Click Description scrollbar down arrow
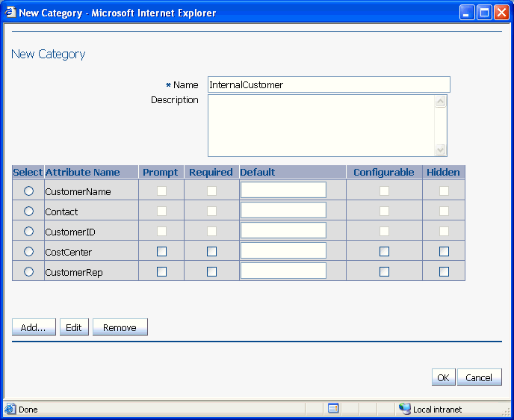The height and width of the screenshot is (420, 514). (x=440, y=149)
